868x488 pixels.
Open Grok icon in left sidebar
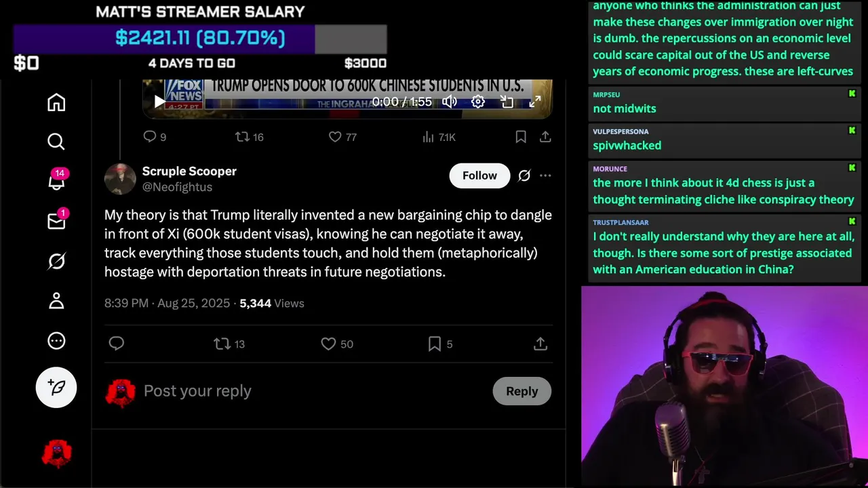click(56, 261)
